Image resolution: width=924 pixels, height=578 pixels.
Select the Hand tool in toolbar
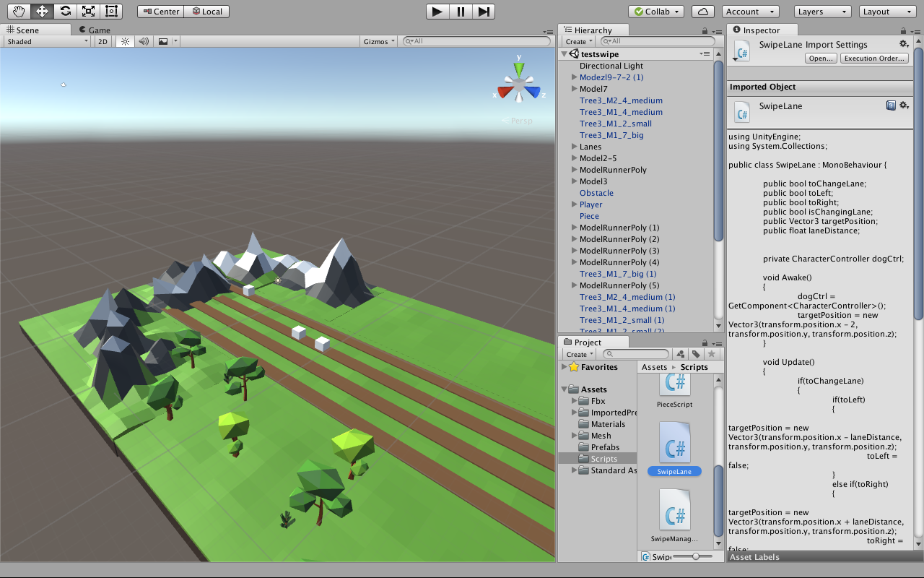[19, 12]
